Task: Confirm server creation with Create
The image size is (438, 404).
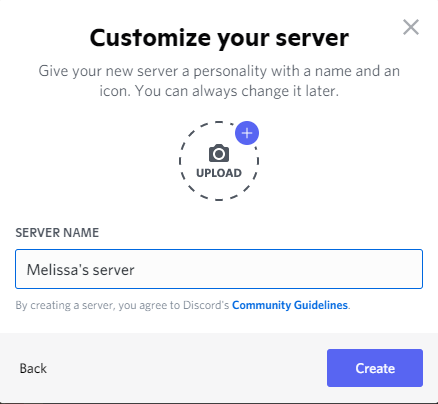Action: 375,368
